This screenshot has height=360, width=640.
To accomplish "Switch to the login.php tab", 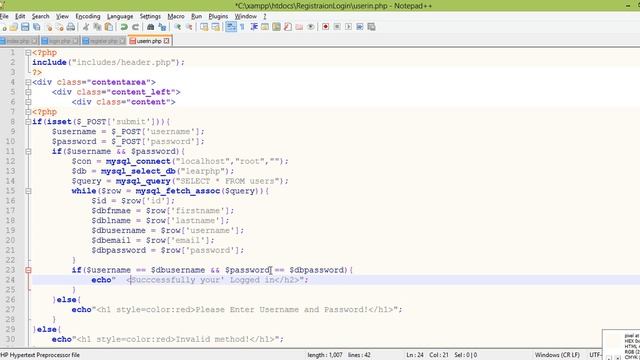I will pyautogui.click(x=60, y=41).
